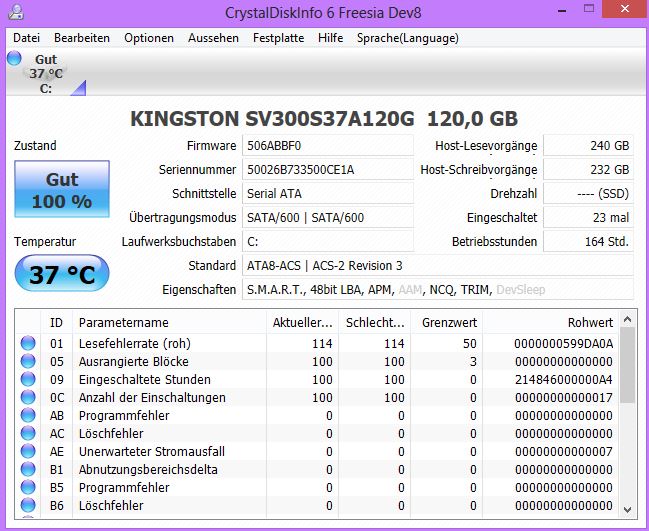The image size is (649, 531).
Task: Click the Aktueller... column header
Action: 303,322
